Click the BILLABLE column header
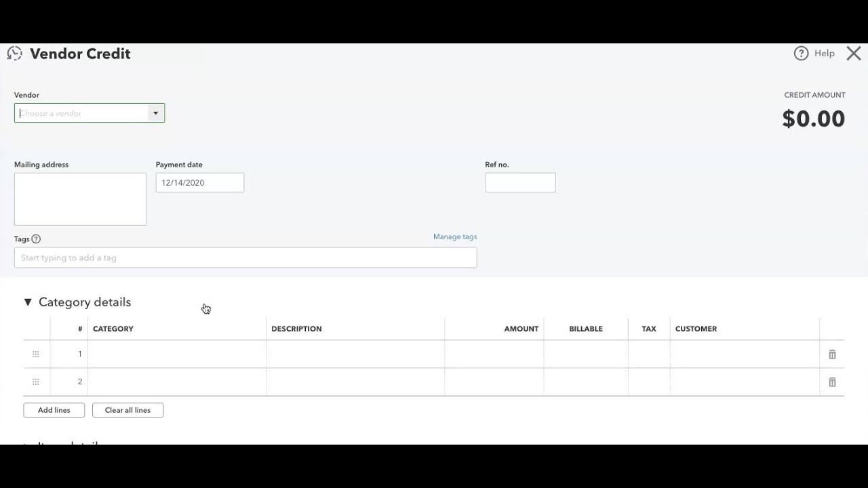Image resolution: width=868 pixels, height=488 pixels. [586, 329]
